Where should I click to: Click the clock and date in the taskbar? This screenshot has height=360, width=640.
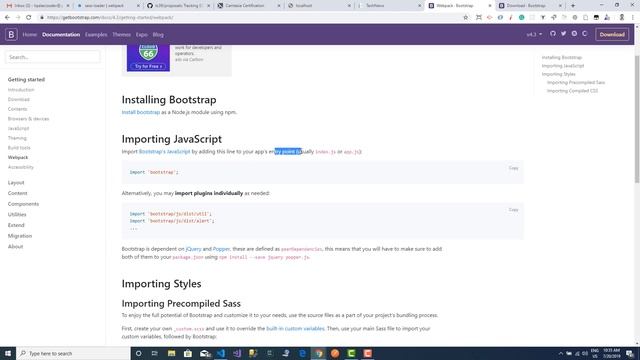[x=611, y=353]
